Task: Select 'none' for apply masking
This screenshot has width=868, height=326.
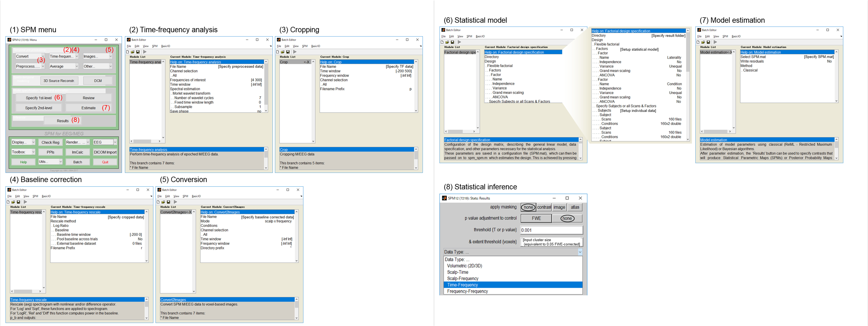Action: [x=528, y=207]
